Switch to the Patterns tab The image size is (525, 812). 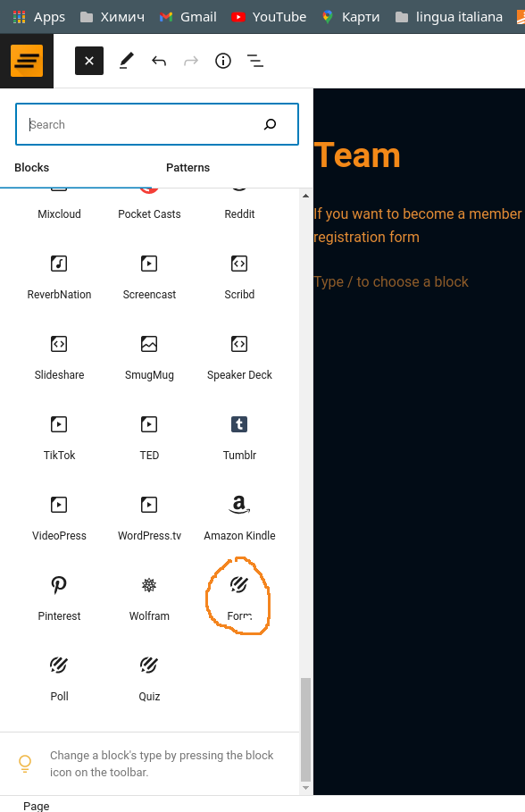coord(187,168)
